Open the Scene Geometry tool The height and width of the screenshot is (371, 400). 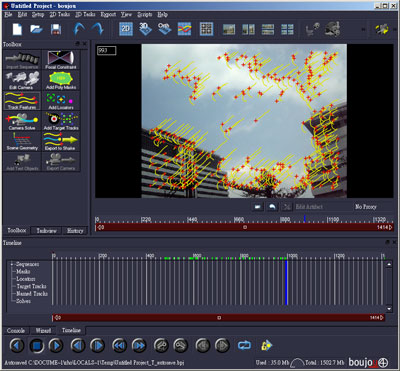click(22, 141)
